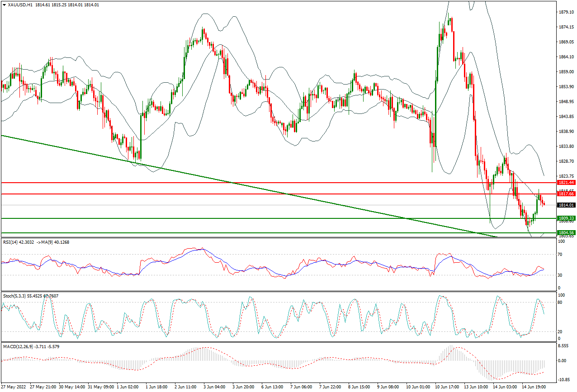The width and height of the screenshot is (577, 392).
Task: Click the current price tag 1814.01
Action: 567,205
